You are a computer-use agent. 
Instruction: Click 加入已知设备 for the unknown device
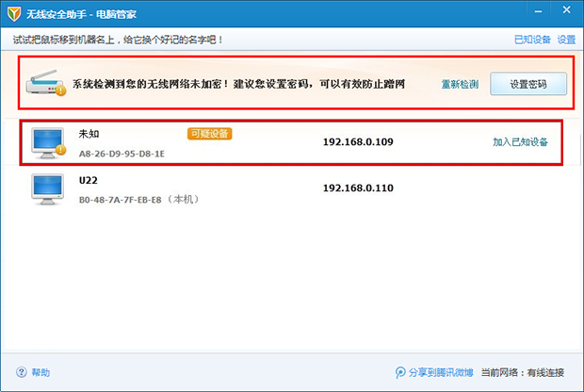(520, 142)
